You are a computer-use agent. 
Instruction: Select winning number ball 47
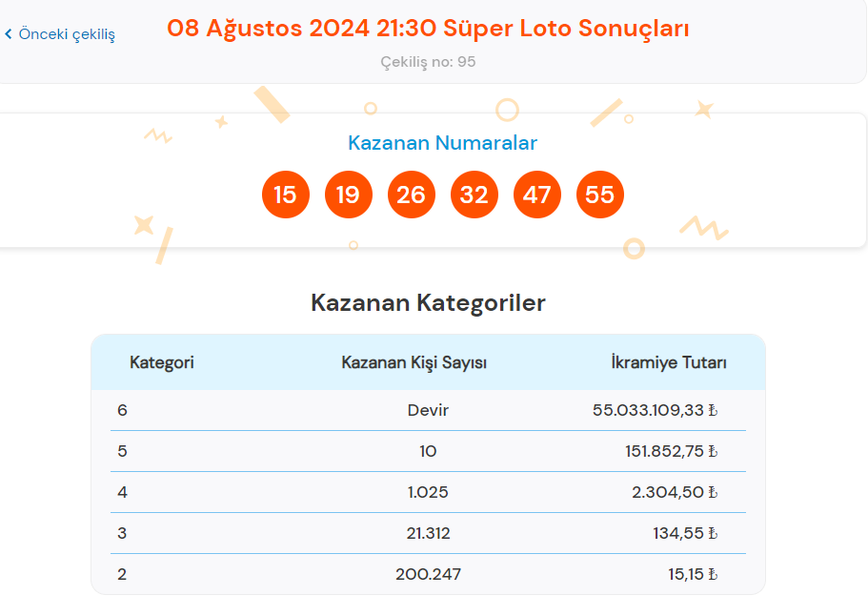[537, 195]
